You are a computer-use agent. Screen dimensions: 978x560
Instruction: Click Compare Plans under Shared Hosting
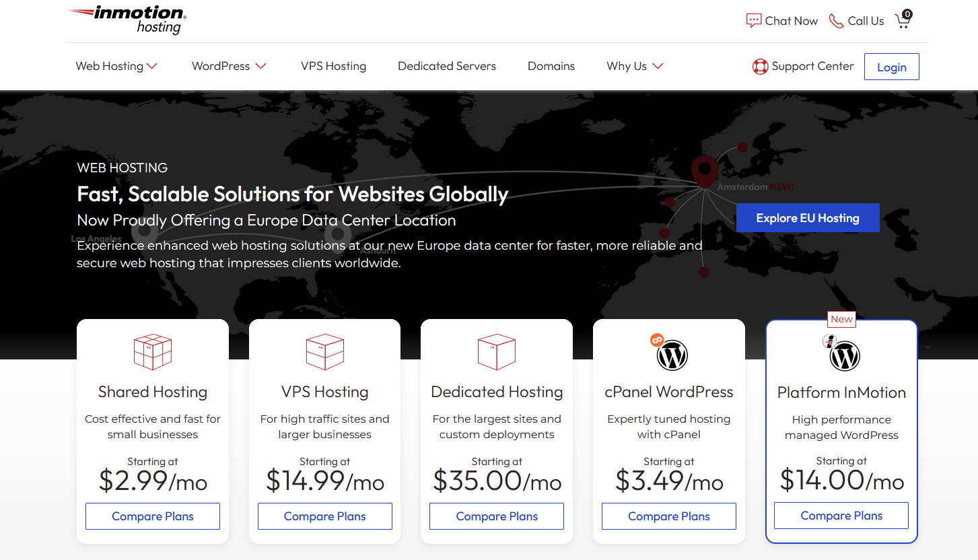pyautogui.click(x=153, y=516)
